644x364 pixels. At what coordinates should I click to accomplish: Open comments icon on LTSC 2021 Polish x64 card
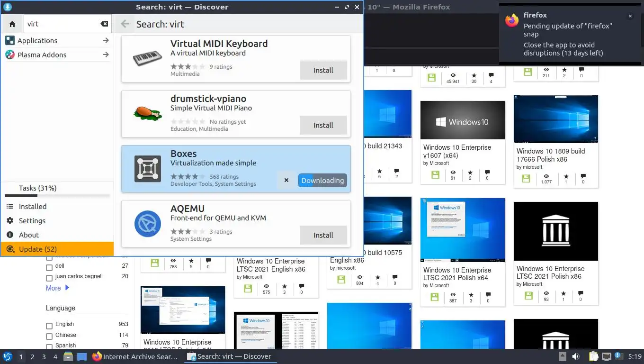point(488,295)
